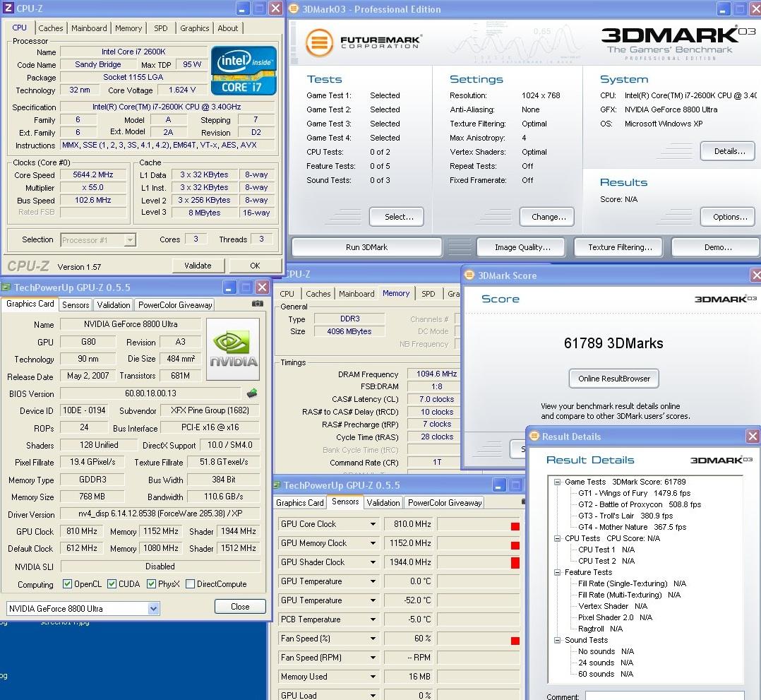Click the Futuremark orange logo in 3DMark03

point(319,43)
